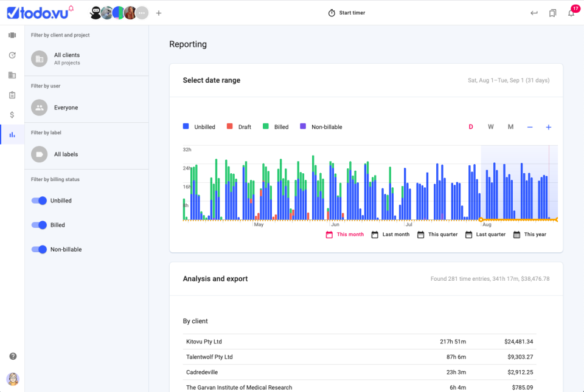Toggle the Unbilled billing status switch
Screen dimensions: 584x392
click(x=40, y=201)
